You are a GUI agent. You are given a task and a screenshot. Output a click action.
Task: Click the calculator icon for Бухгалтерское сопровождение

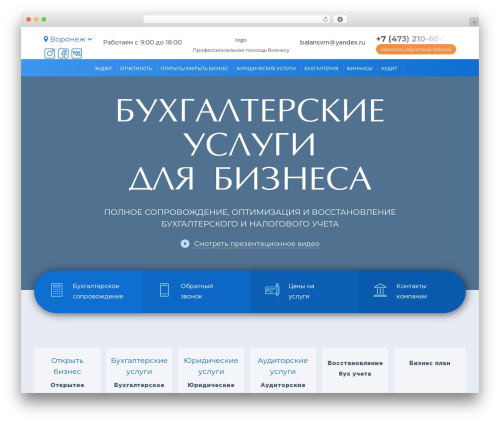tap(57, 290)
